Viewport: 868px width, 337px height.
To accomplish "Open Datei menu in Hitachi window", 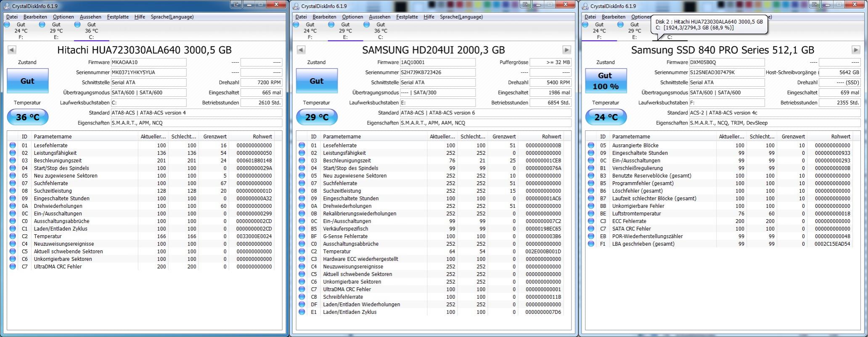I will tap(12, 17).
